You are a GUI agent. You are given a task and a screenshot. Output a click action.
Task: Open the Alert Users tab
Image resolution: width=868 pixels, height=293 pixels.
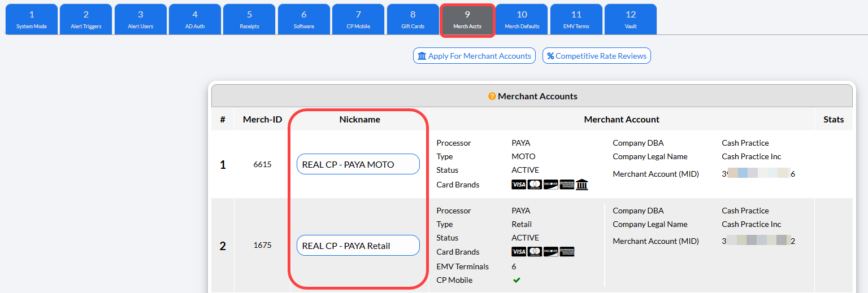(x=141, y=19)
